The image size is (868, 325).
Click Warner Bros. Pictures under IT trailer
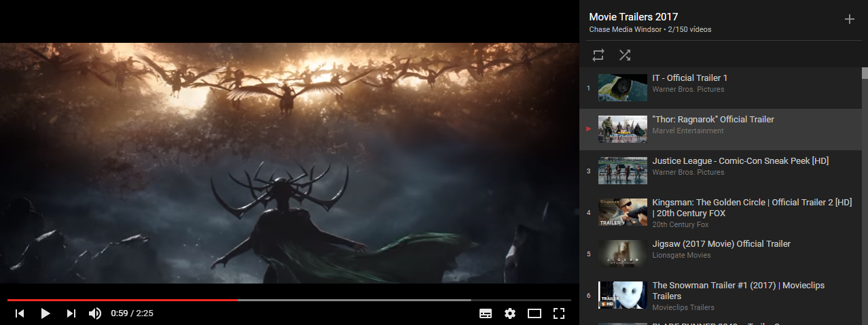coord(688,90)
